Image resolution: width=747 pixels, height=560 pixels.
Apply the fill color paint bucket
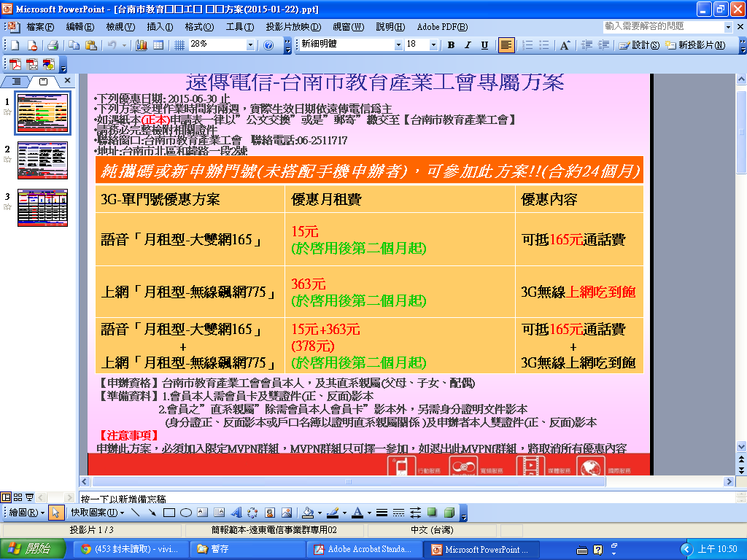(x=309, y=513)
